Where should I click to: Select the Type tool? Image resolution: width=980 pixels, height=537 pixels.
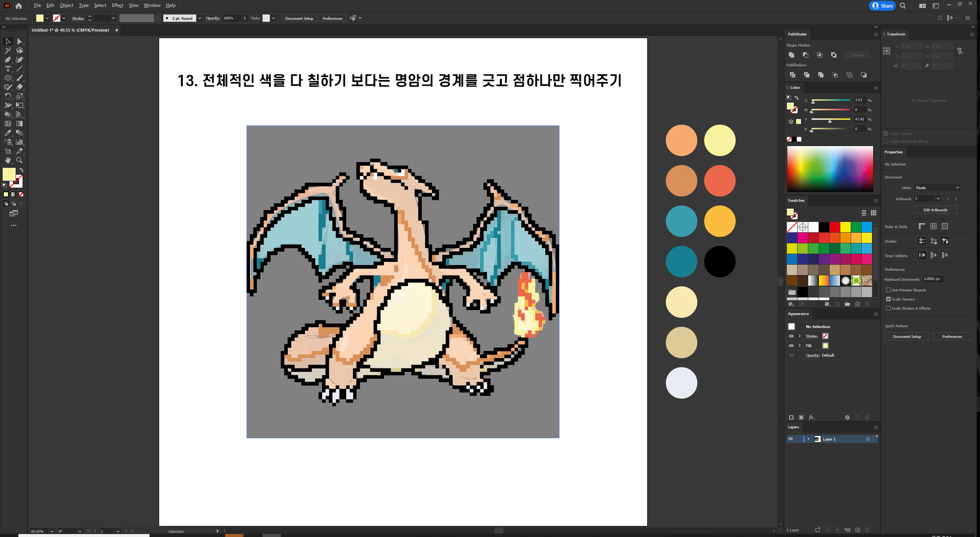pyautogui.click(x=8, y=69)
